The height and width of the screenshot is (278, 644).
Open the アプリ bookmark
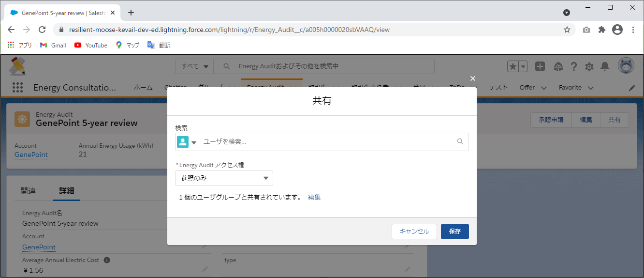coord(20,45)
